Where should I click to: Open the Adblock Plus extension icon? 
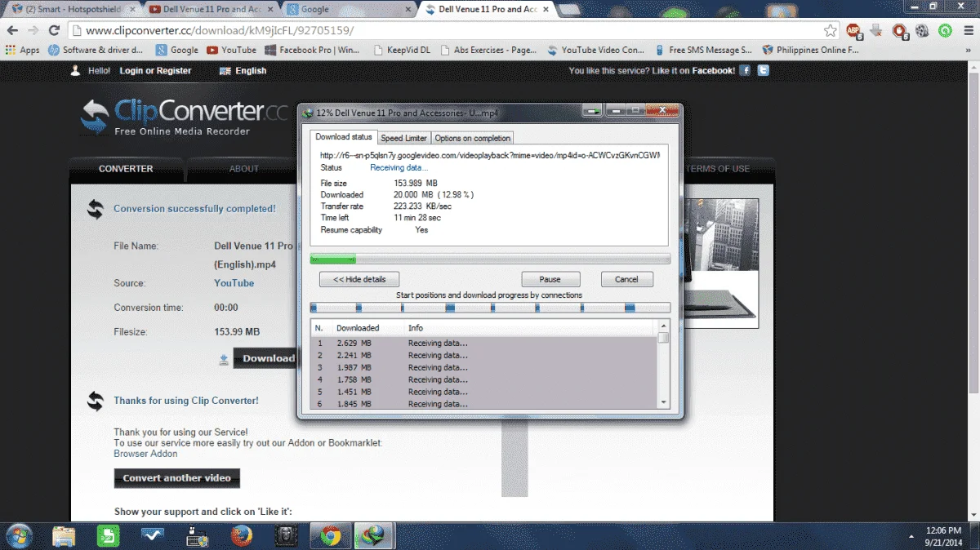(853, 31)
